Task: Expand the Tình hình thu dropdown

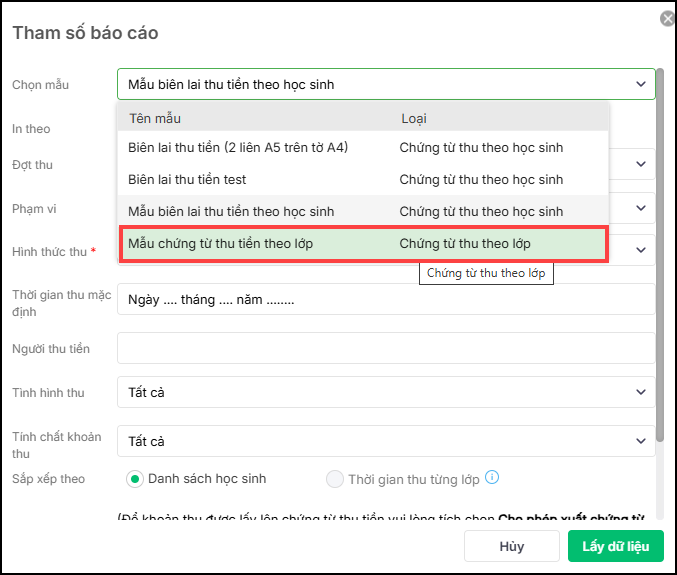Action: (641, 392)
